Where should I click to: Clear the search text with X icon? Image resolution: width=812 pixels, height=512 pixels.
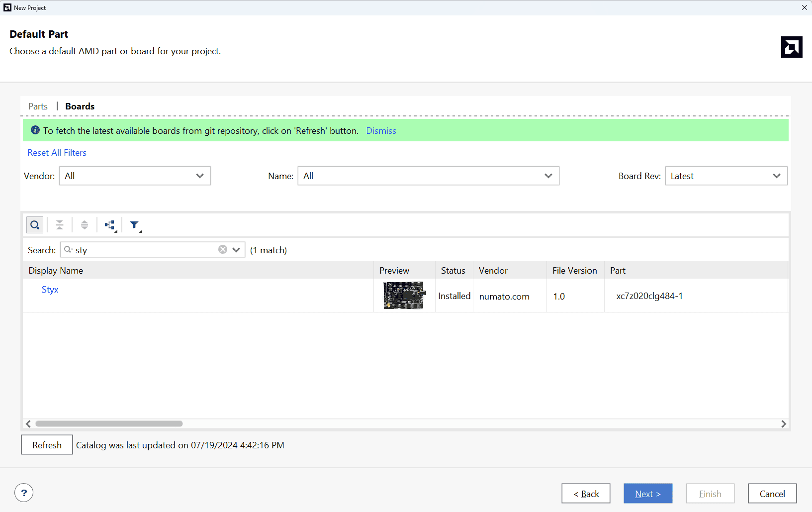[223, 250]
